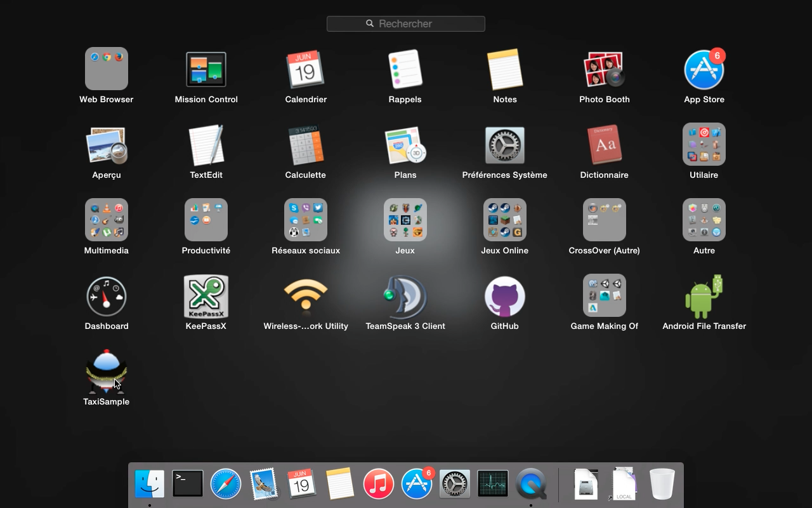
Task: Launch KeePassX password manager
Action: (206, 297)
